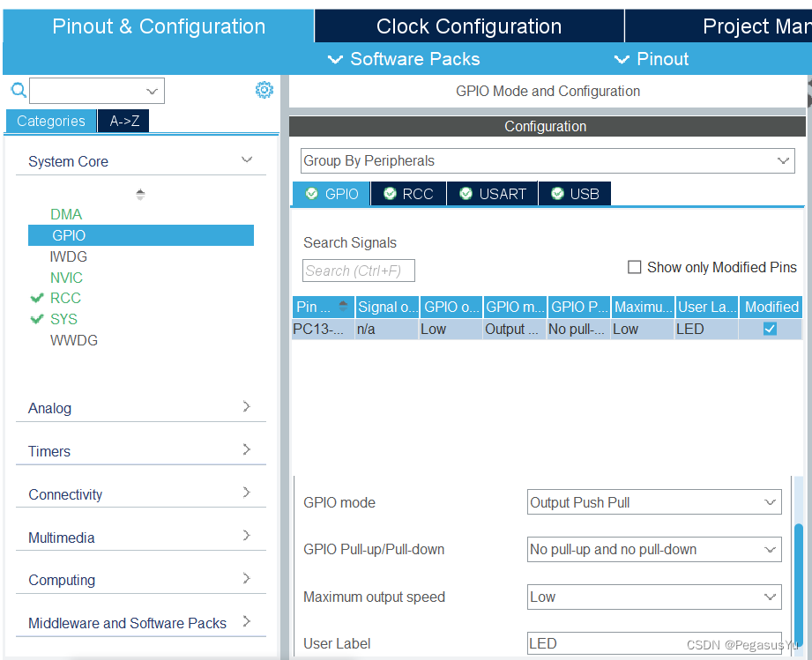The height and width of the screenshot is (660, 812).
Task: Select the USART peripheral tab
Action: click(492, 194)
